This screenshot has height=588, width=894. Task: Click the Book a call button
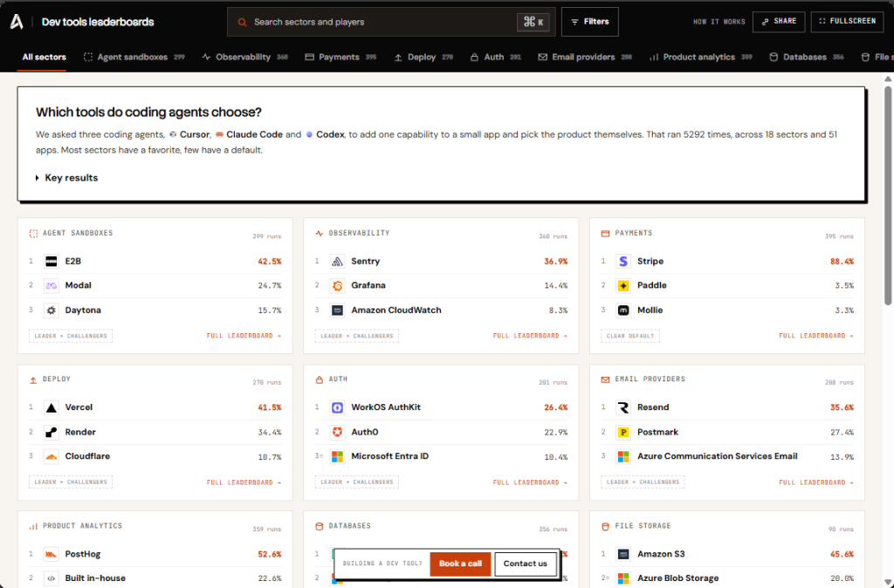click(x=460, y=564)
